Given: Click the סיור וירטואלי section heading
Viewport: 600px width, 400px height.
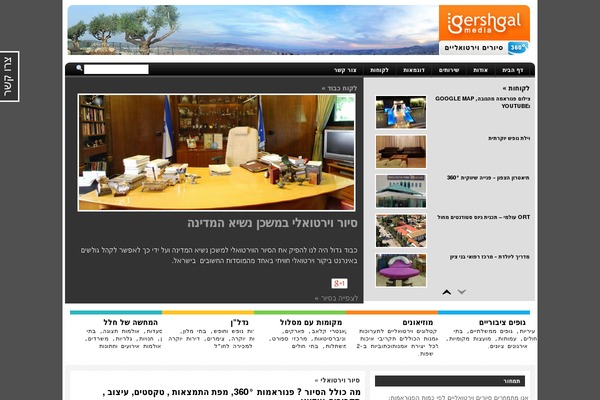Looking at the screenshot, I should pyautogui.click(x=337, y=380).
